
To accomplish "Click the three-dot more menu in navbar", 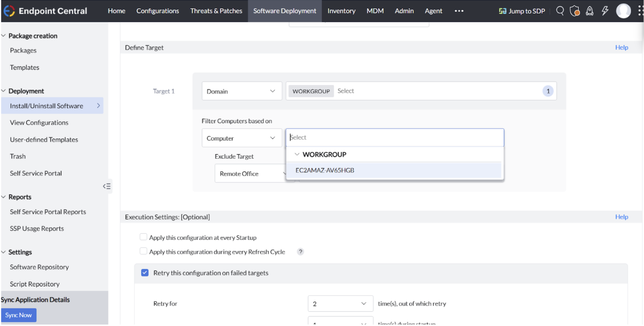I will coord(459,11).
